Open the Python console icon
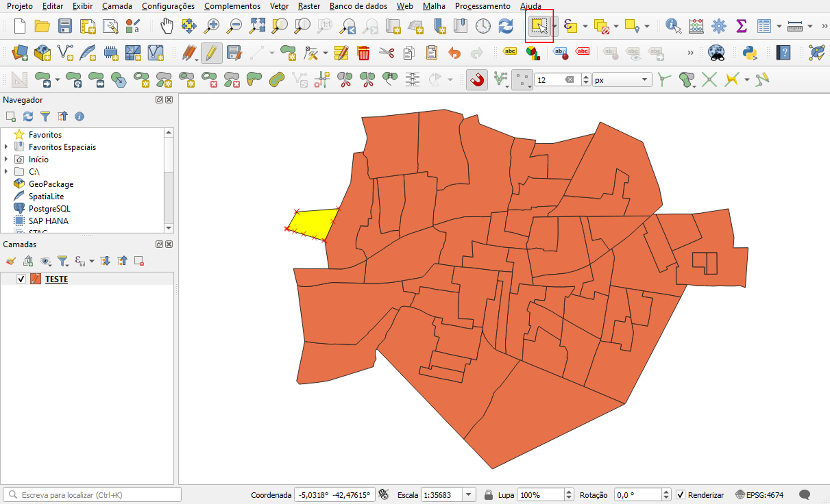Screen dimensions: 830x504 coord(749,53)
